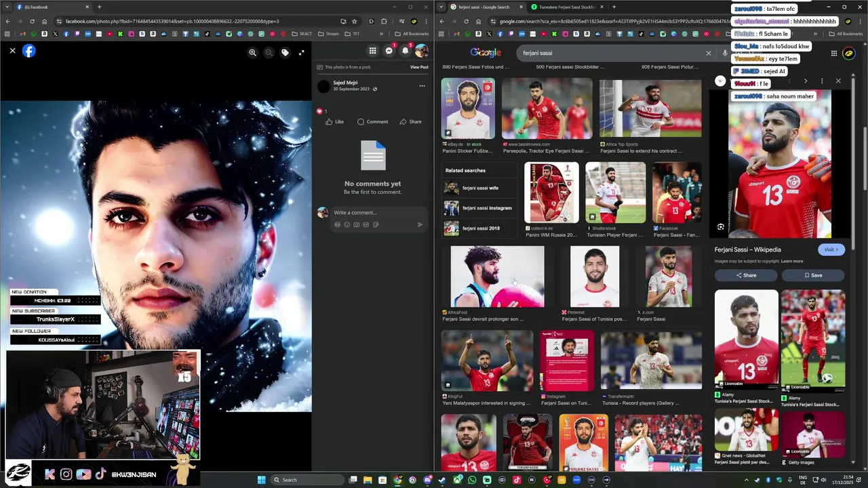Open 'ENG DE' language switcher in taskbar
Screen dimensions: 868x488
coord(804,480)
